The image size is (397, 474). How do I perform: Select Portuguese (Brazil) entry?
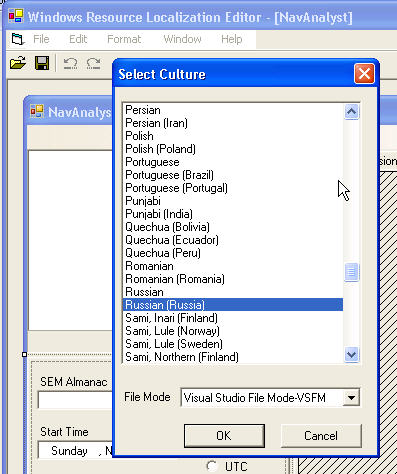click(233, 175)
